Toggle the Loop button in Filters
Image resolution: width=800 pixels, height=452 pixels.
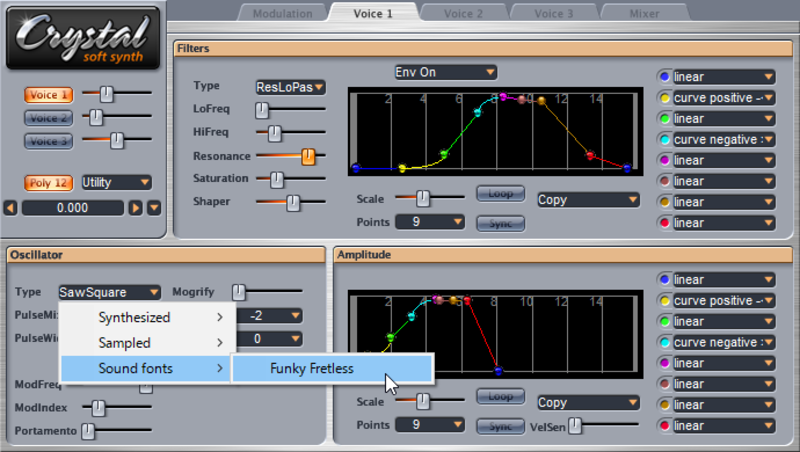(x=500, y=193)
